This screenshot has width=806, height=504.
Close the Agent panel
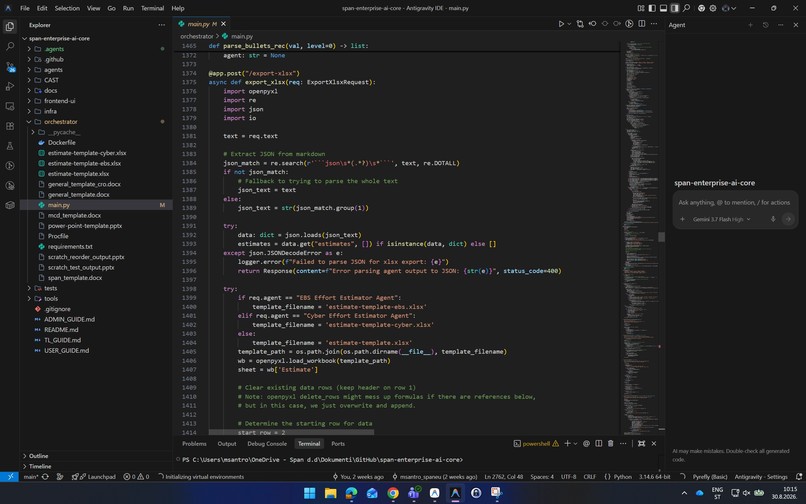click(796, 25)
